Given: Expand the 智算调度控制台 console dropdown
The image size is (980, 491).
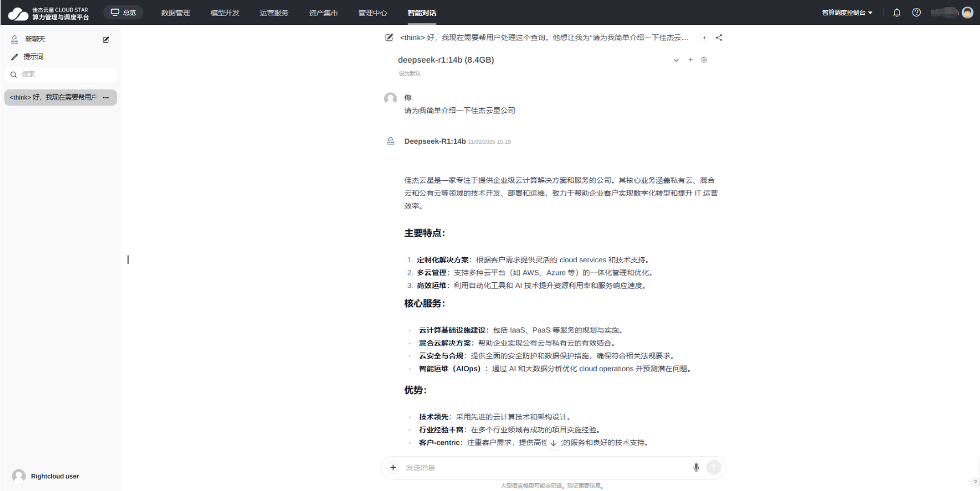Looking at the screenshot, I should pyautogui.click(x=847, y=13).
